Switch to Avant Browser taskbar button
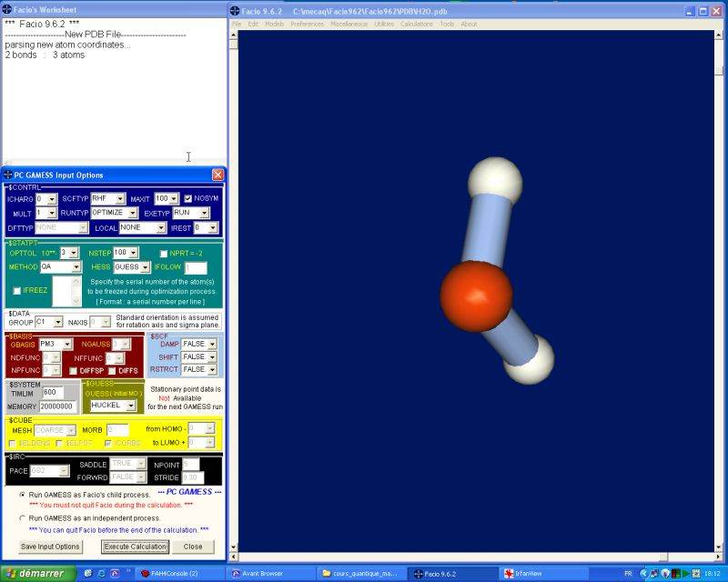The height and width of the screenshot is (582, 728). click(271, 574)
